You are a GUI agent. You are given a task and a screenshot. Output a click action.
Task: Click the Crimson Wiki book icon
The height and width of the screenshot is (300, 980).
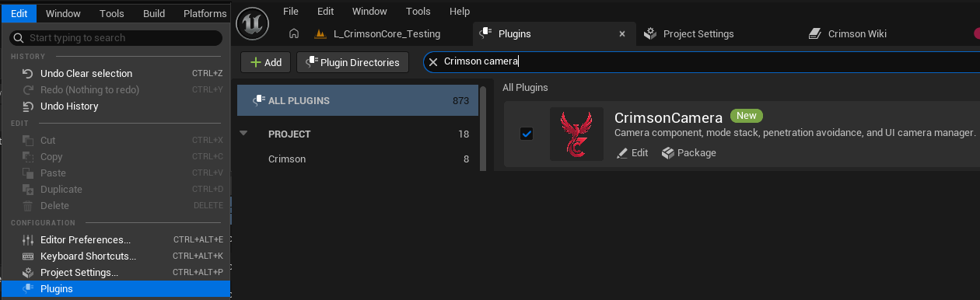click(x=815, y=33)
